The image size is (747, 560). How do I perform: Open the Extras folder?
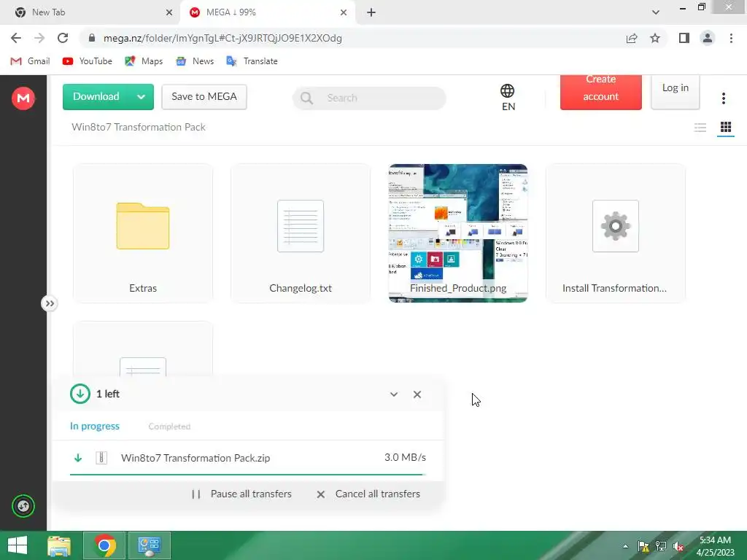(143, 233)
